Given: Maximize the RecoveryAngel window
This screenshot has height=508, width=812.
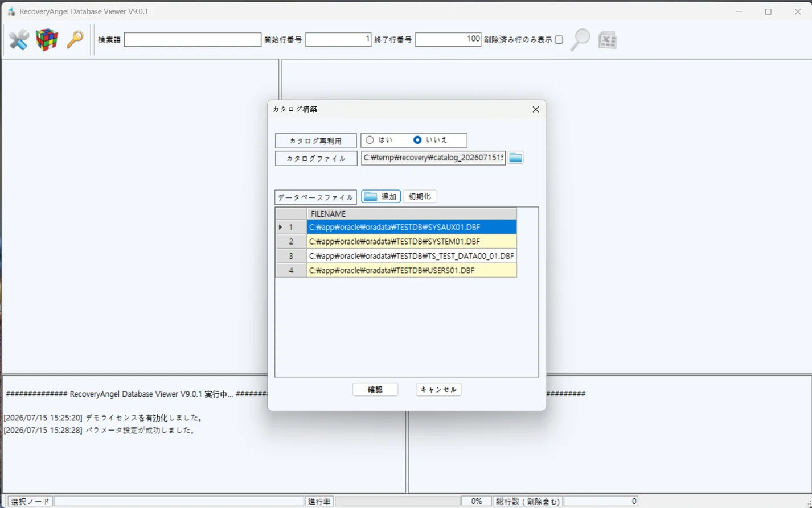Looking at the screenshot, I should pos(768,11).
